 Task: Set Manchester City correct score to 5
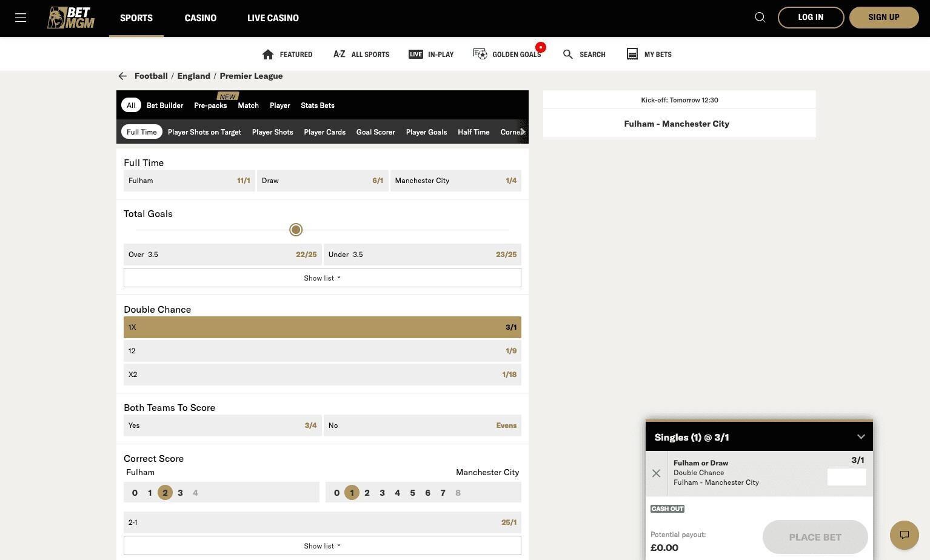pos(412,493)
